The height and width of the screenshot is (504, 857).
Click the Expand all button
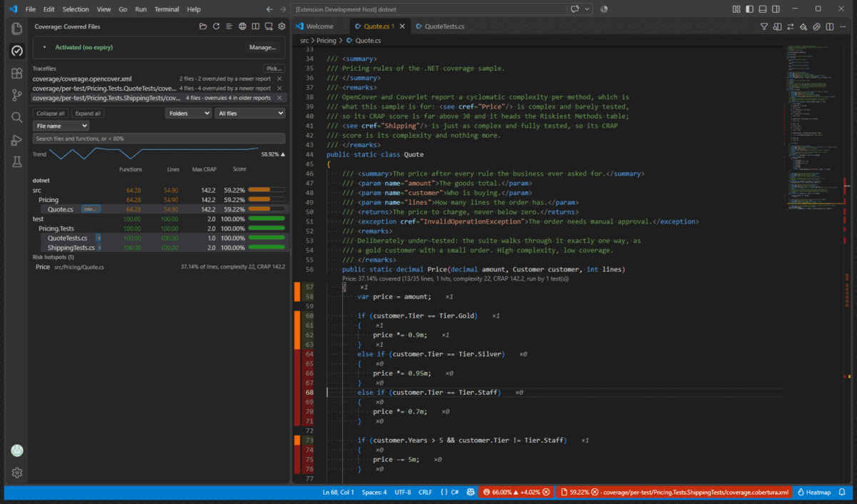(x=88, y=114)
